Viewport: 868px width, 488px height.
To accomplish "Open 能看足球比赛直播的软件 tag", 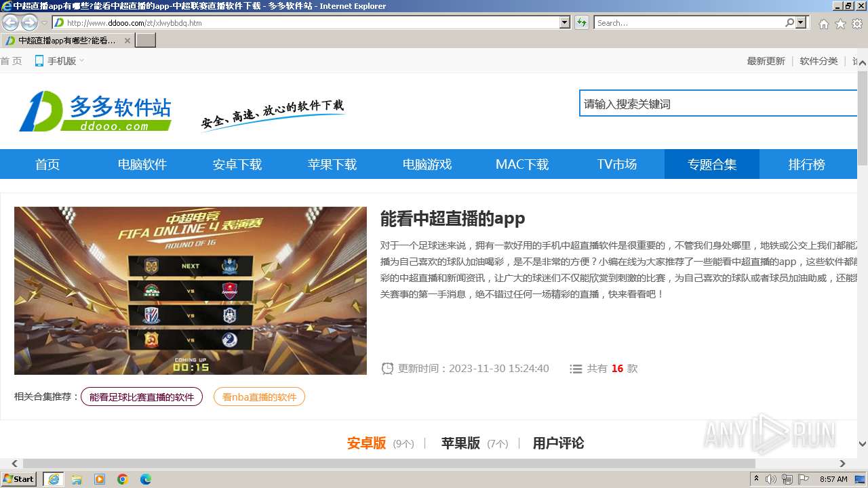I will pyautogui.click(x=142, y=396).
